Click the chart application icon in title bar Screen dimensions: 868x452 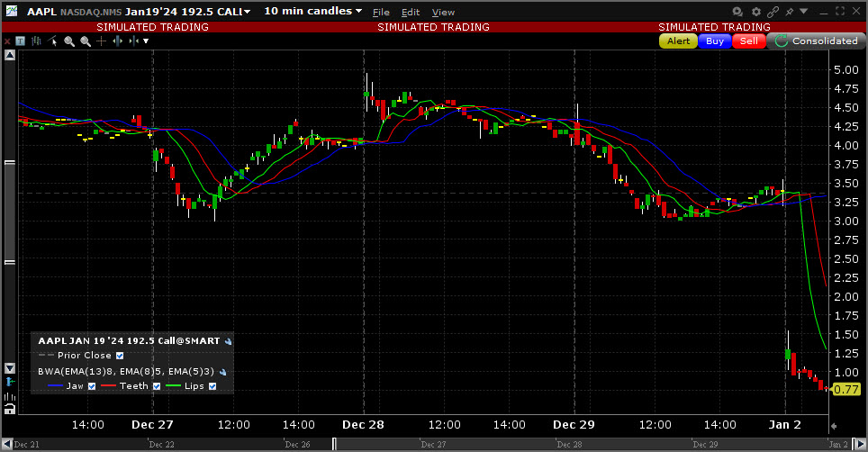click(11, 11)
